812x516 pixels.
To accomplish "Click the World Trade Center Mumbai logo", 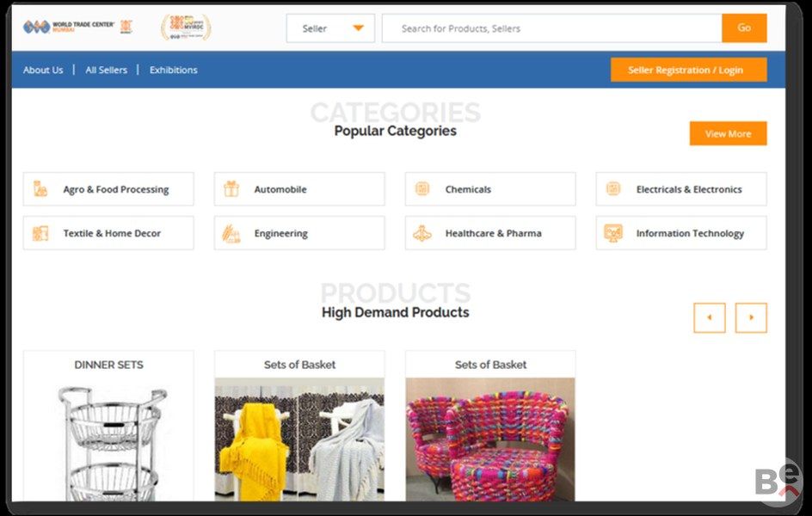I will [69, 27].
